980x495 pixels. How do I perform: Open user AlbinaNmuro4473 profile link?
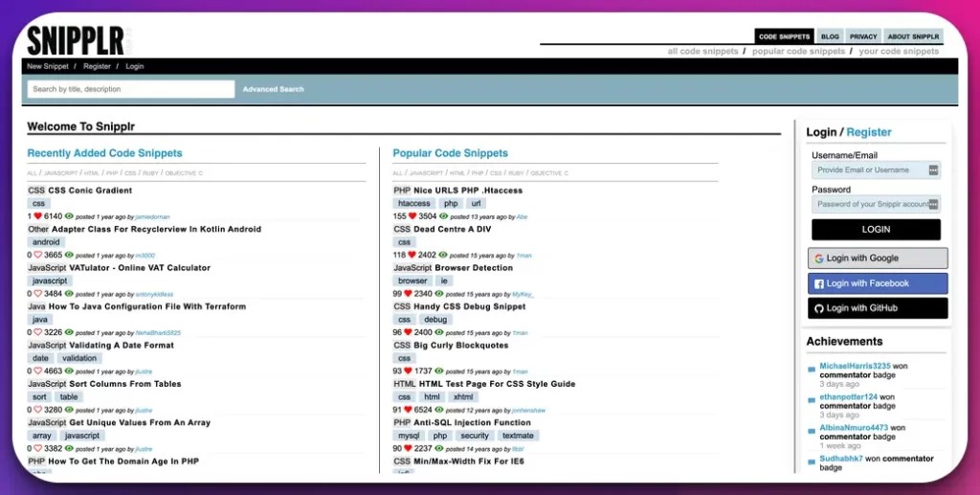click(x=854, y=427)
